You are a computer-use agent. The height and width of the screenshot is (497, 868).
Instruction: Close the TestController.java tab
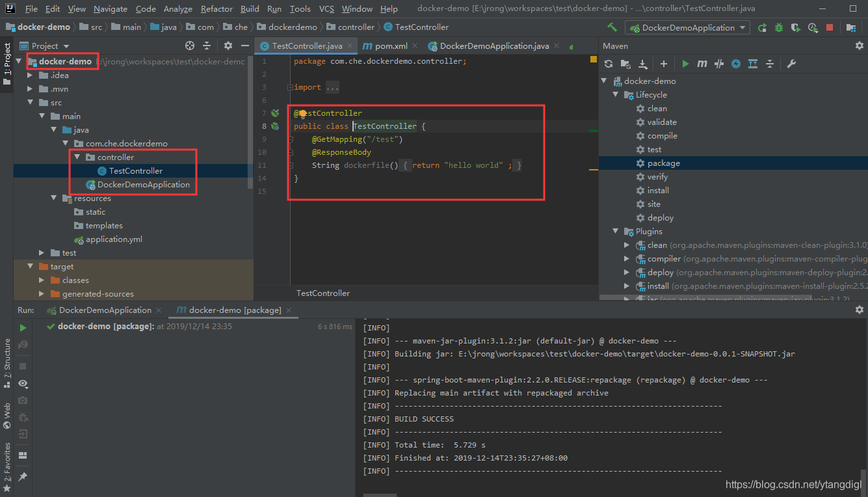[349, 46]
